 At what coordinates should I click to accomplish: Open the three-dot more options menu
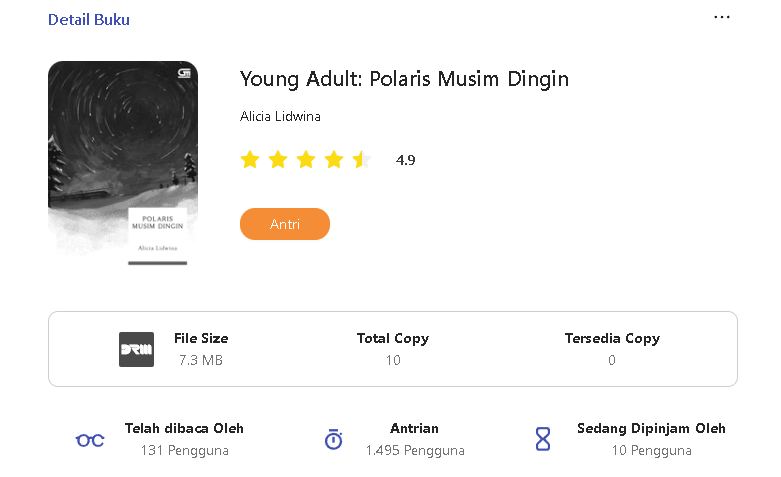click(722, 17)
